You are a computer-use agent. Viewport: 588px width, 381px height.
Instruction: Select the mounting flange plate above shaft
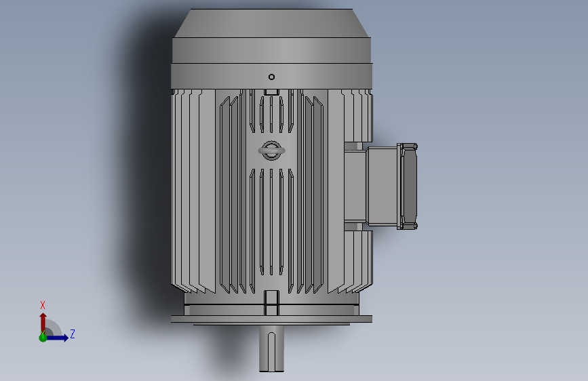coord(271,319)
